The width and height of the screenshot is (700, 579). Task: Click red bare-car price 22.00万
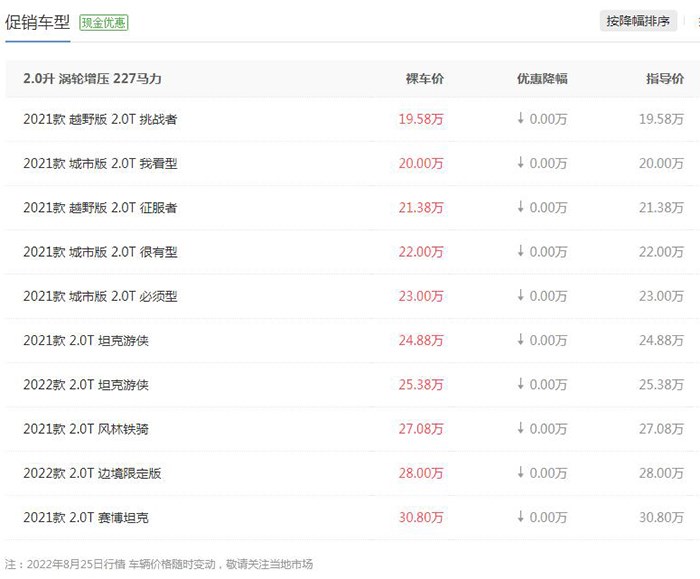(421, 252)
